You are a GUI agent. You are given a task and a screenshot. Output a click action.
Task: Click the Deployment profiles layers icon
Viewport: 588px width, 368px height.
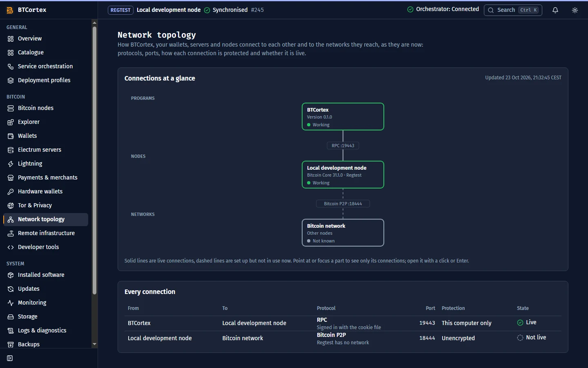(x=11, y=81)
